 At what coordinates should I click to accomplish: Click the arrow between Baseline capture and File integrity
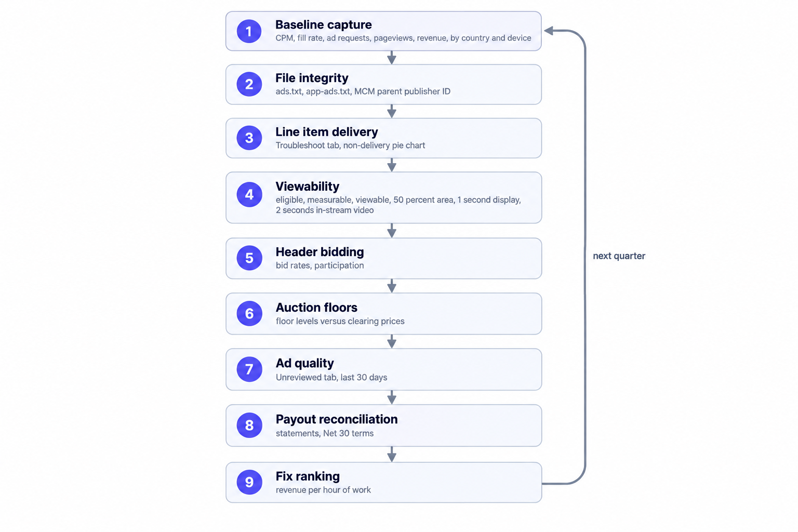[392, 58]
